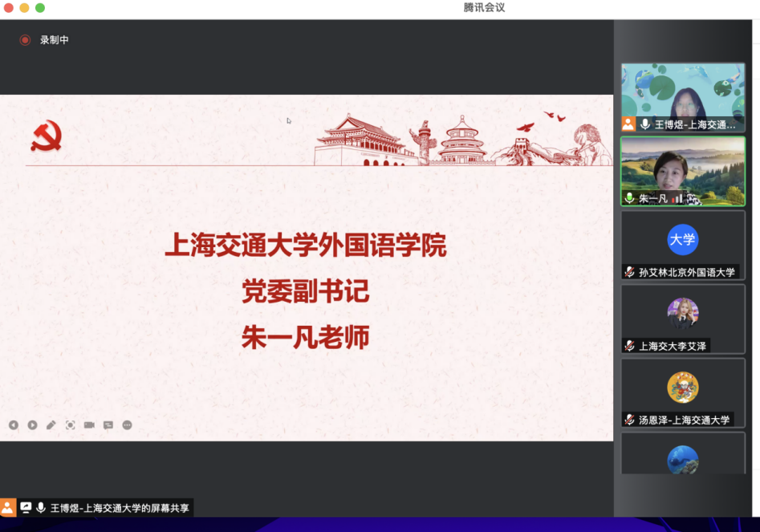760x532 pixels.
Task: Click the 录制中 recording status text
Action: (x=55, y=40)
